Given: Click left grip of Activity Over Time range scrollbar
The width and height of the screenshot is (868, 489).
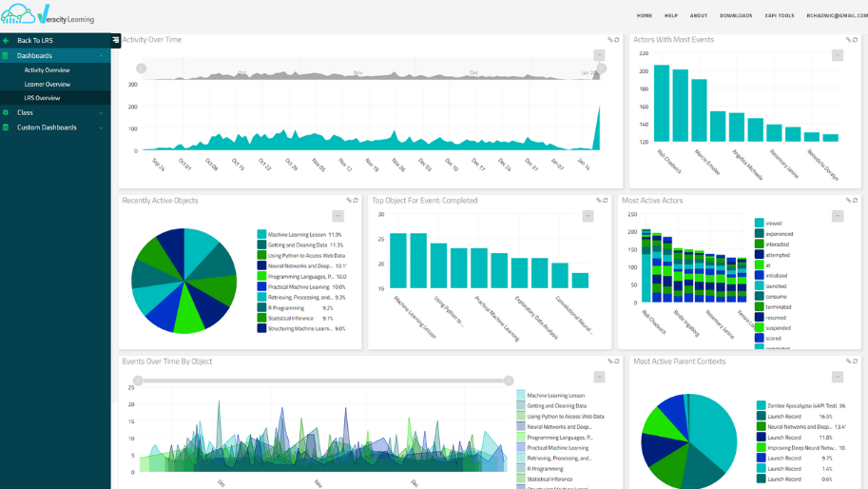Looking at the screenshot, I should point(141,68).
